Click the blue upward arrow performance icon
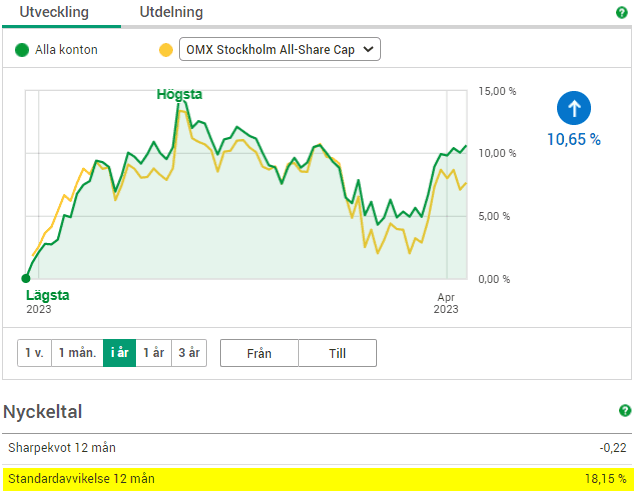The width and height of the screenshot is (635, 494). click(x=574, y=108)
